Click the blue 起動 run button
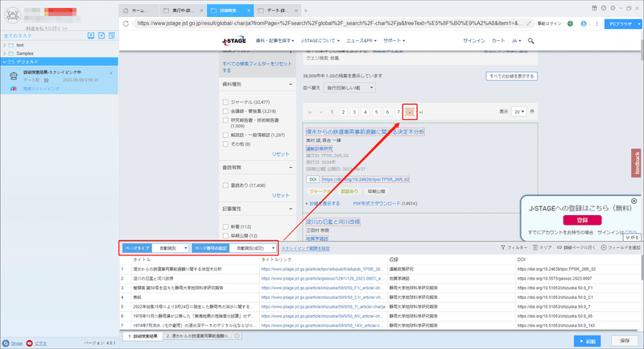 pyautogui.click(x=588, y=341)
